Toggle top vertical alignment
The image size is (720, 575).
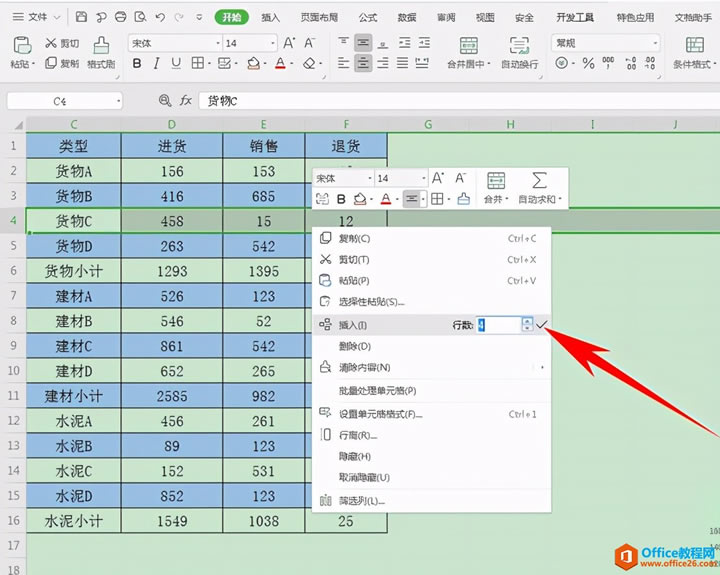pos(343,43)
